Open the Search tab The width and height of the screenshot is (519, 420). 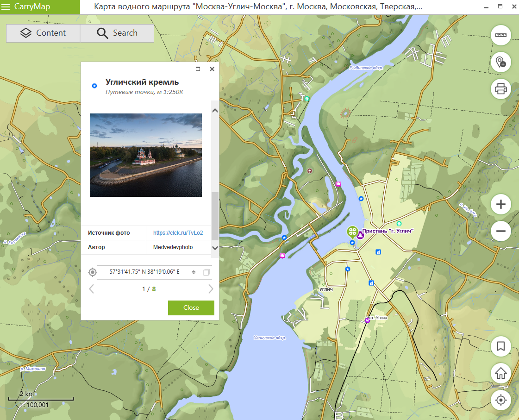[117, 33]
